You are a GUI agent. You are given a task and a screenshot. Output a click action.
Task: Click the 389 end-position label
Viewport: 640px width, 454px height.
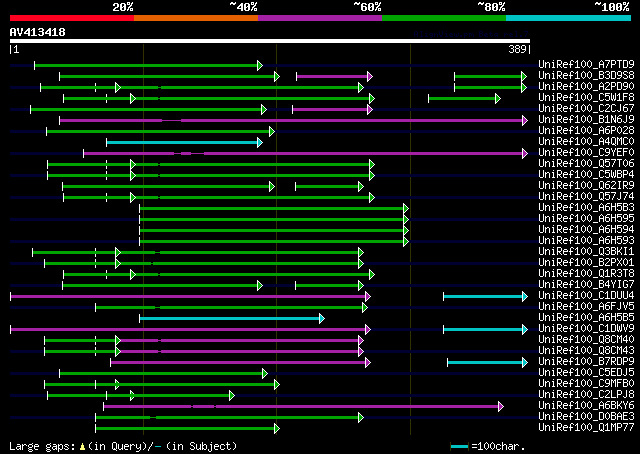pos(517,49)
